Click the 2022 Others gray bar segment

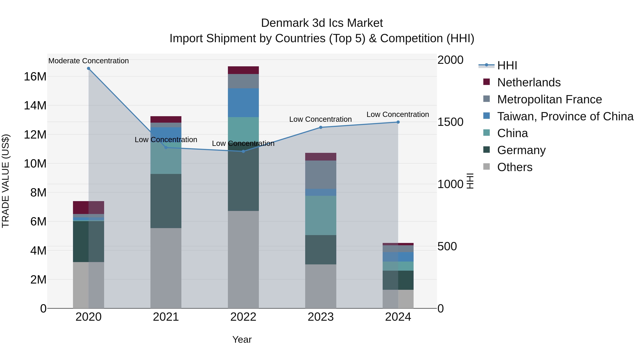tap(243, 260)
